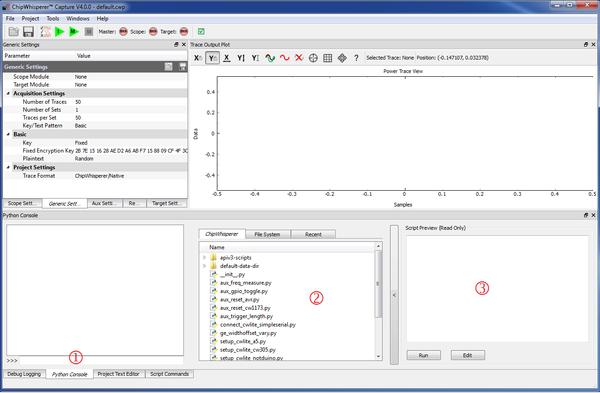Click the save settings icon in Generic Settings header
Screen dimensions: 600x393
click(x=183, y=67)
